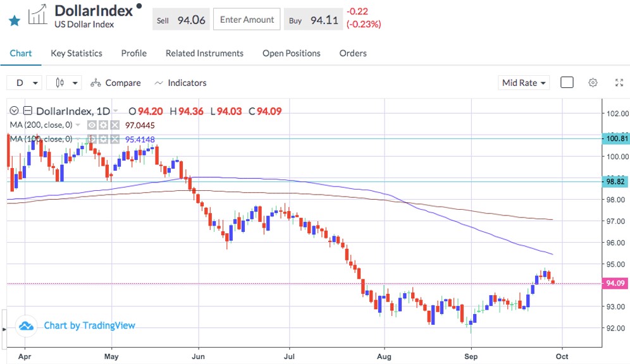630x364 pixels.
Task: Click the high value H 94.36
Action: pyautogui.click(x=187, y=111)
